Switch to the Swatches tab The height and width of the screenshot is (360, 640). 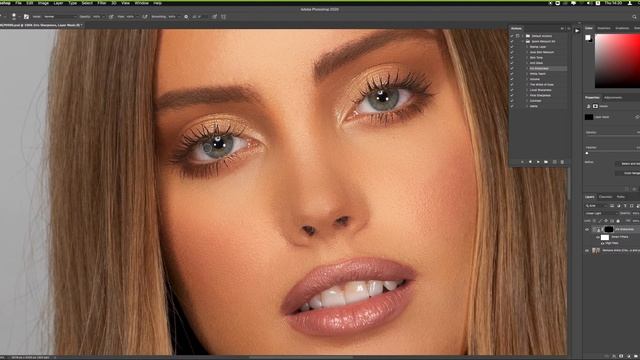604,28
